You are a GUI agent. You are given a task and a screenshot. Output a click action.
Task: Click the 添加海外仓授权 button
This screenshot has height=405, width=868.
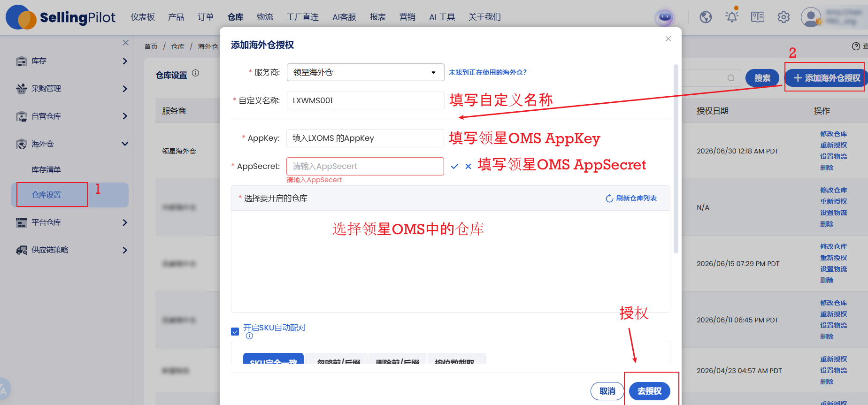click(x=826, y=78)
